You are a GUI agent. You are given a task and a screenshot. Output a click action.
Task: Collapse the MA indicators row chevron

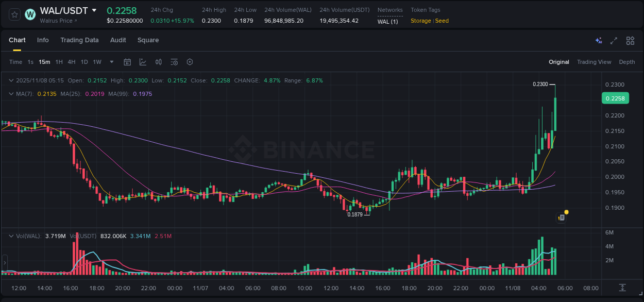pyautogui.click(x=11, y=94)
